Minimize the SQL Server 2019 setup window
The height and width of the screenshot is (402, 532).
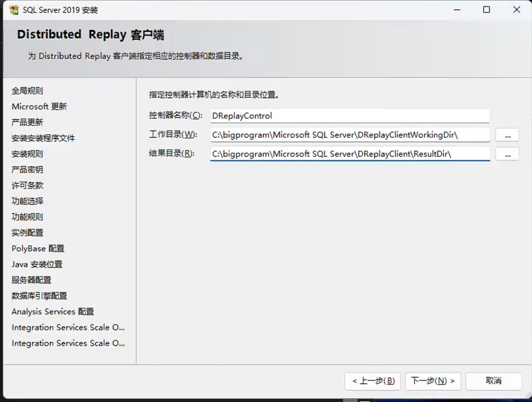457,10
